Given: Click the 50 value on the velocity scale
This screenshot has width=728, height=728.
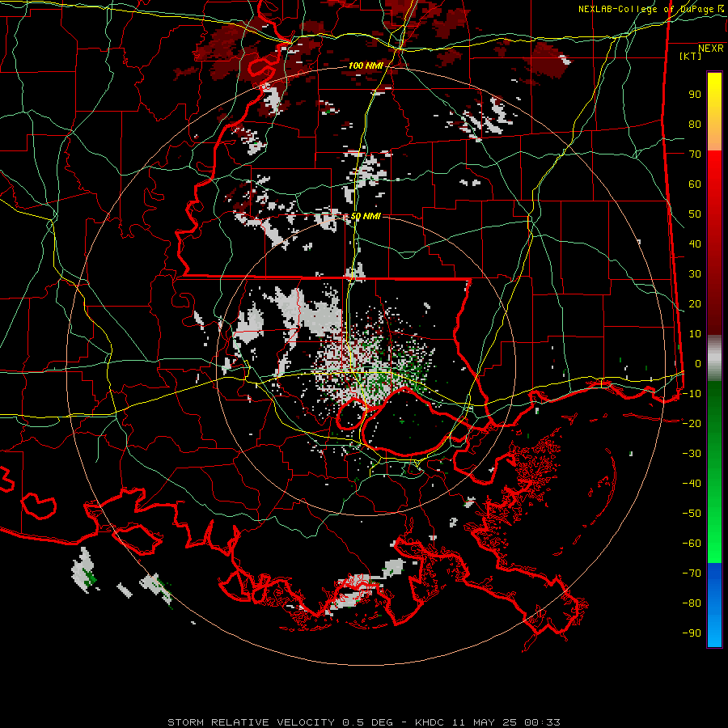Looking at the screenshot, I should (x=695, y=214).
